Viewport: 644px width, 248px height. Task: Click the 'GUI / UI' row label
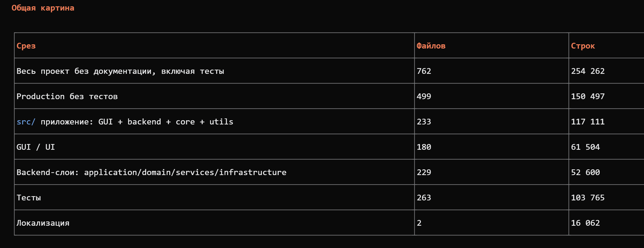point(36,147)
